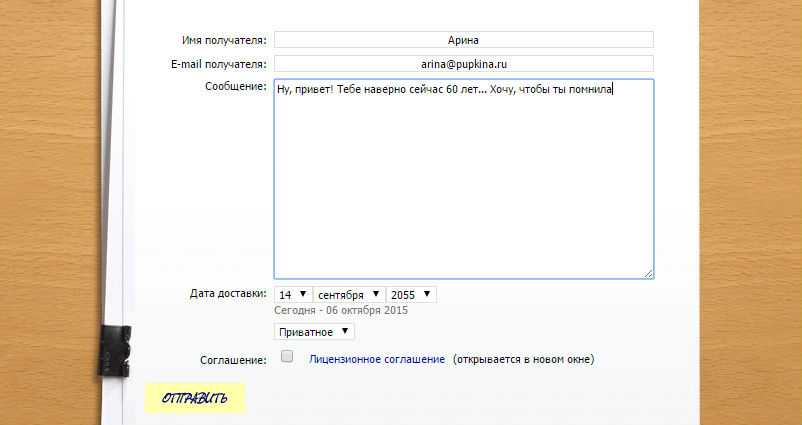Screen dimensions: 802x425
Task: Click the wooden desk background right of form
Action: [x=750, y=200]
